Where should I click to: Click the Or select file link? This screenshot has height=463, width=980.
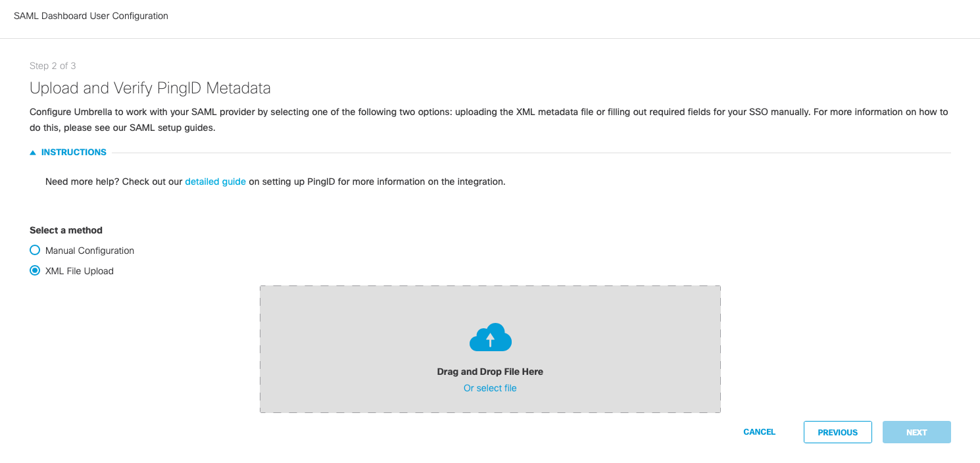490,388
